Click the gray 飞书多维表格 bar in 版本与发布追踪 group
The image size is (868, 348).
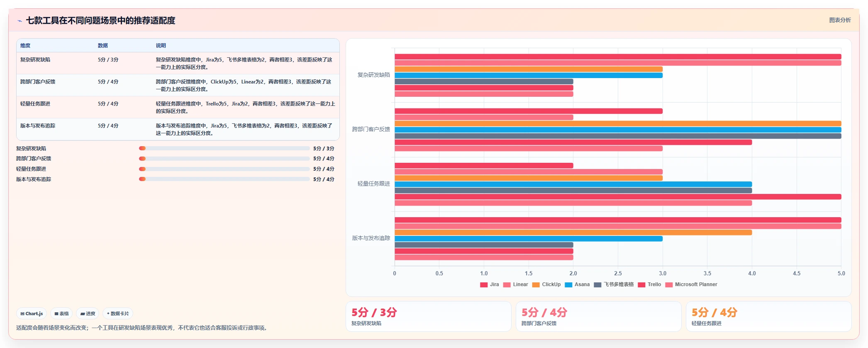(x=484, y=245)
